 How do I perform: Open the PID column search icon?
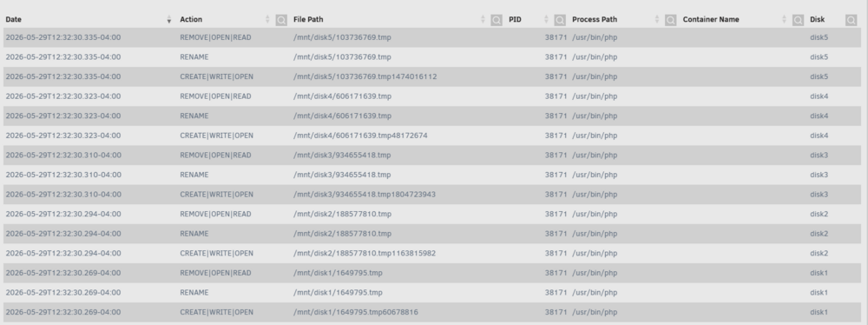point(560,20)
